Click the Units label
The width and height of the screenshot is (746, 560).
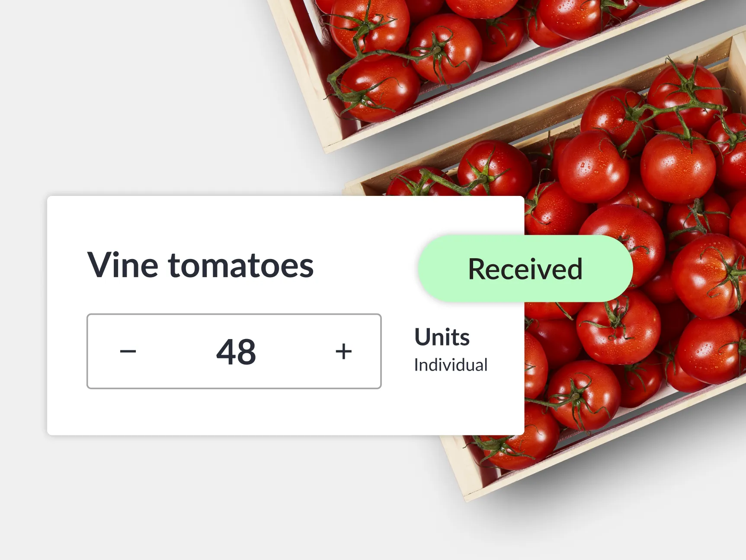click(x=442, y=337)
